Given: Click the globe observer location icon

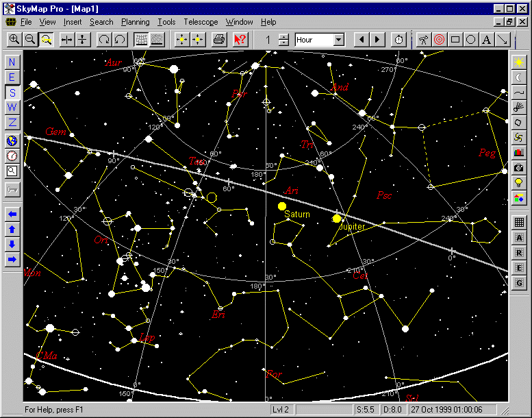Looking at the screenshot, I should tap(12, 140).
